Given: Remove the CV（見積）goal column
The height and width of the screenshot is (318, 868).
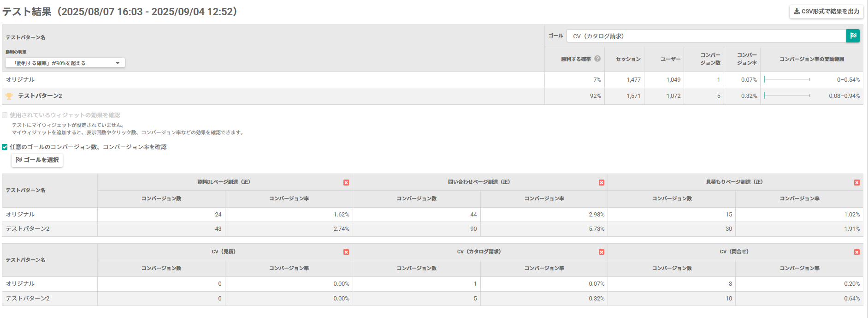Looking at the screenshot, I should pos(346,252).
